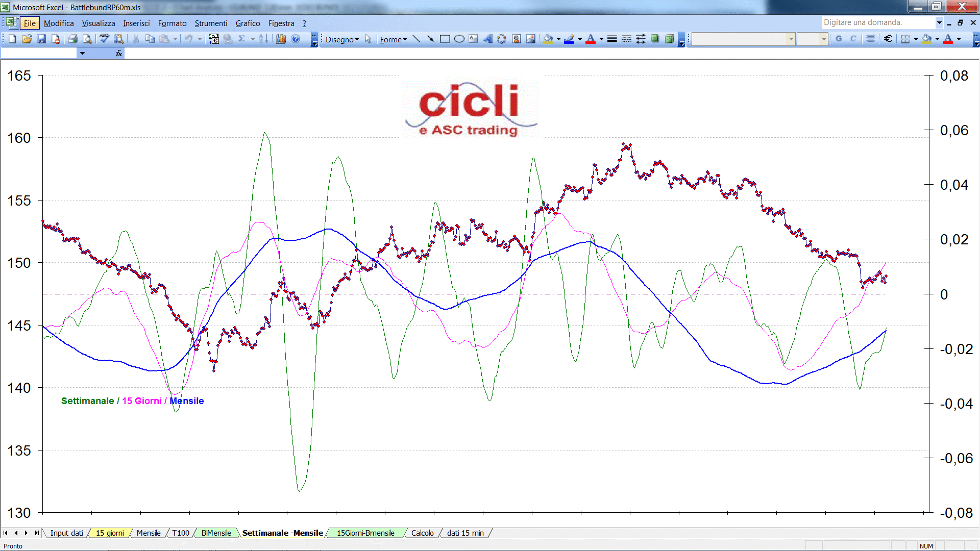The image size is (980, 551).
Task: Toggle Italic (C) formatting
Action: point(853,39)
